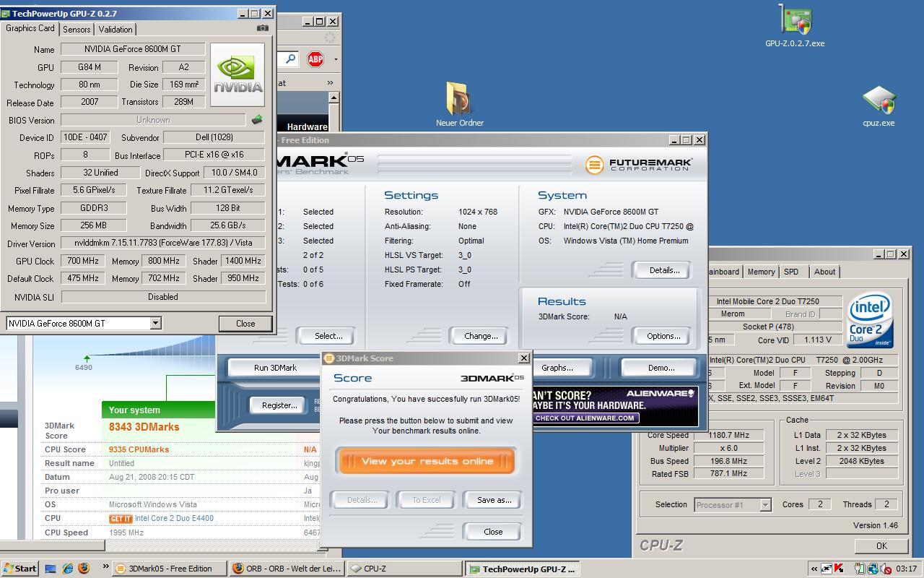
Task: Close the 3DMark Score dialog with X
Action: pos(524,358)
